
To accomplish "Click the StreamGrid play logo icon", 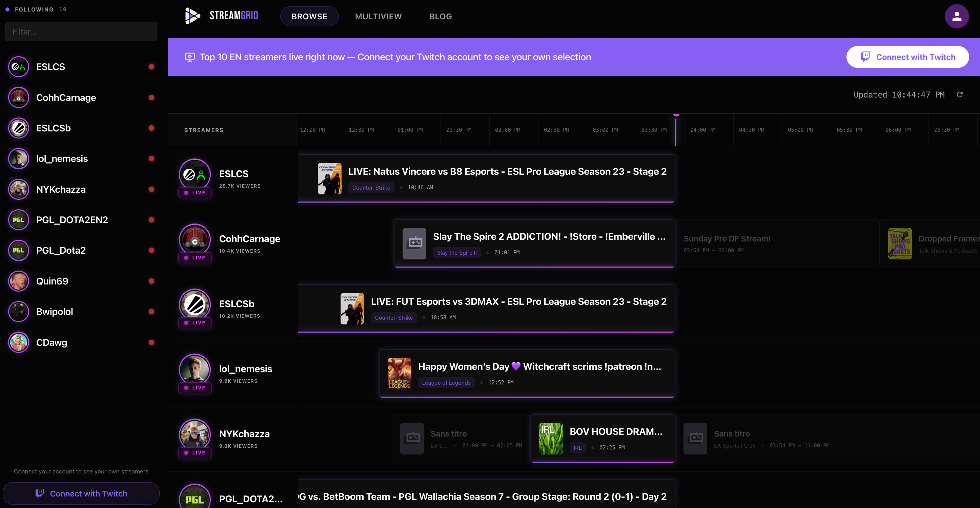I will (192, 16).
